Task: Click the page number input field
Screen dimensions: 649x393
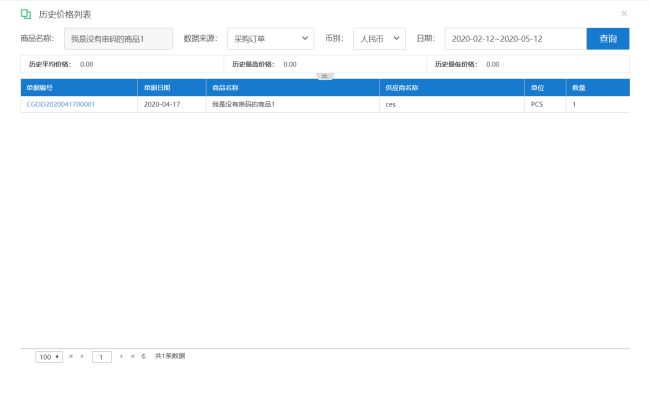Action: tap(102, 357)
